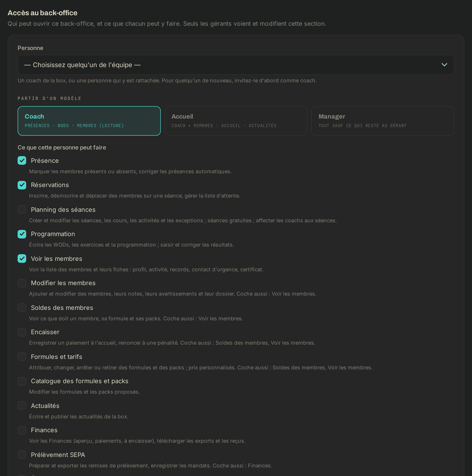Check the Formules et tarifs checkbox

(22, 356)
